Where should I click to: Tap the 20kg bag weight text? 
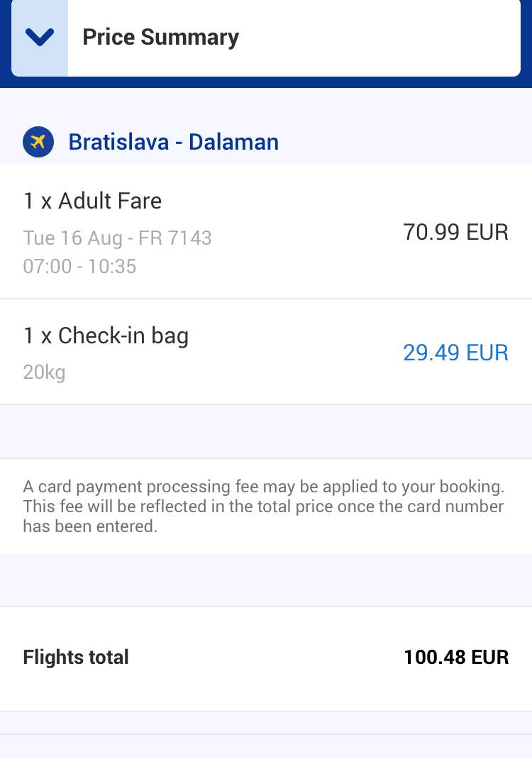pos(44,372)
